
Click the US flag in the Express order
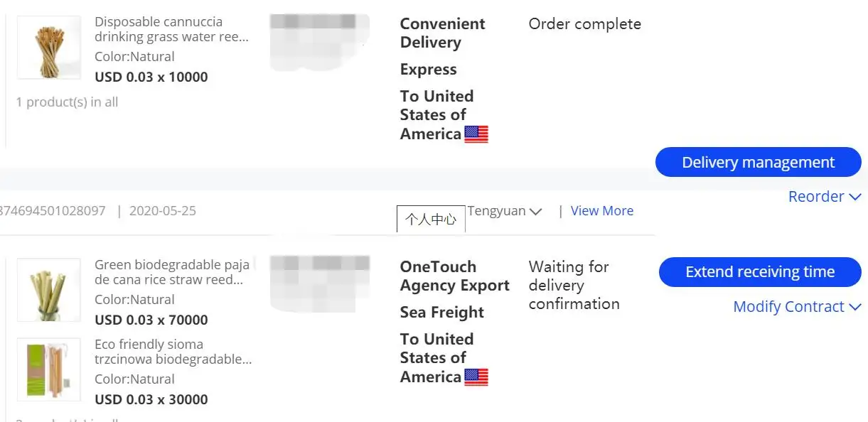[476, 134]
